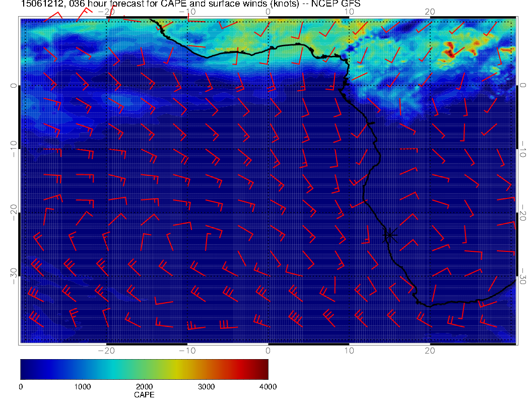Click the bottom axis longitude label -20
The height and width of the screenshot is (411, 532).
pos(106,350)
